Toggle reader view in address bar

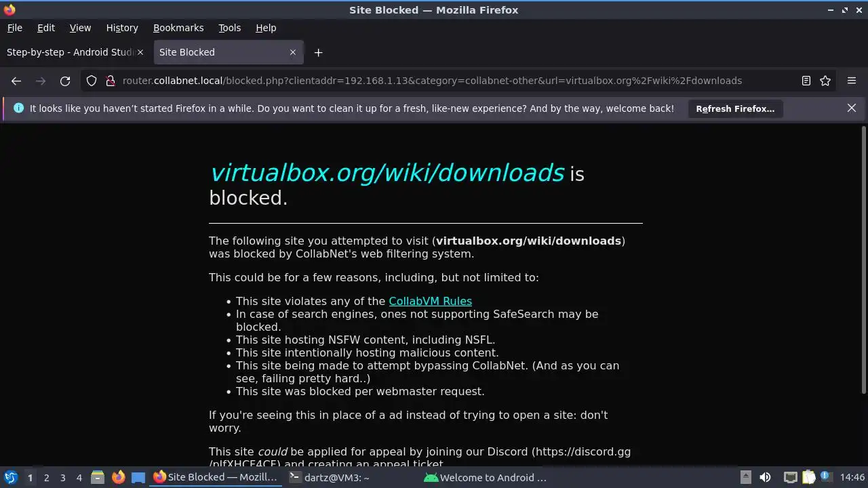[806, 81]
